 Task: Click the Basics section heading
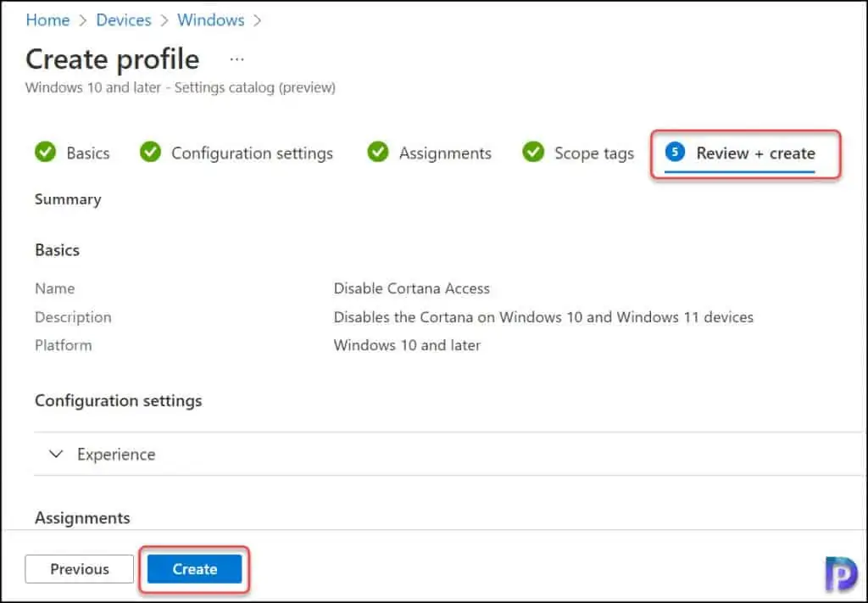[x=57, y=249]
